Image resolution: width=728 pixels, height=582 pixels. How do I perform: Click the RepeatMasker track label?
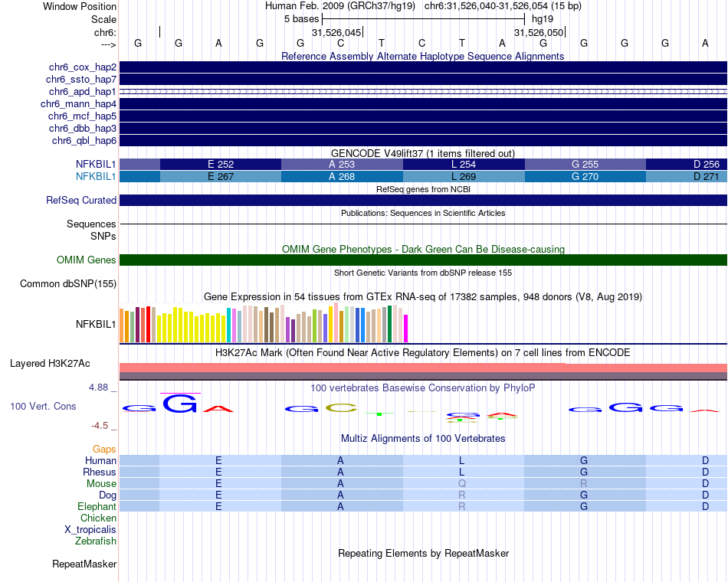(x=84, y=564)
